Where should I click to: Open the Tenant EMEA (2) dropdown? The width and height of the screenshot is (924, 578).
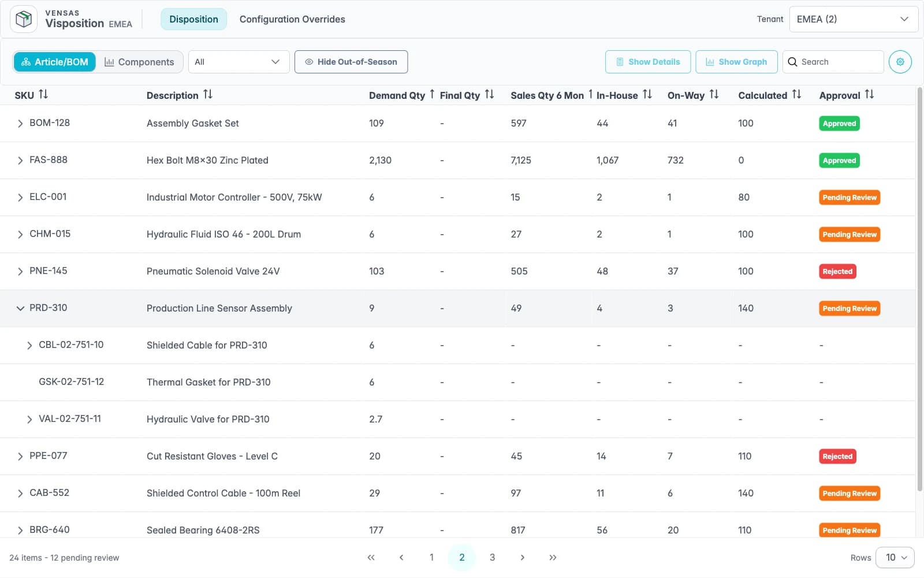[854, 19]
